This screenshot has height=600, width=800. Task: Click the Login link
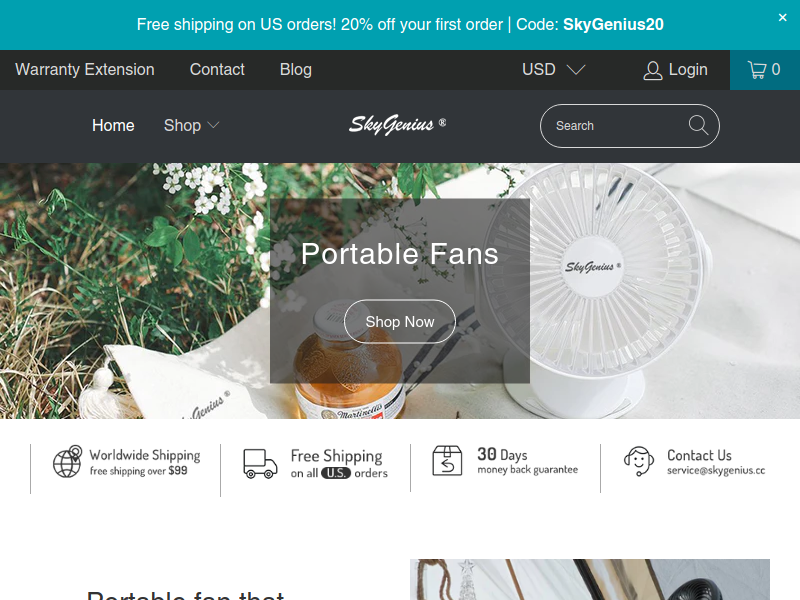pyautogui.click(x=688, y=70)
